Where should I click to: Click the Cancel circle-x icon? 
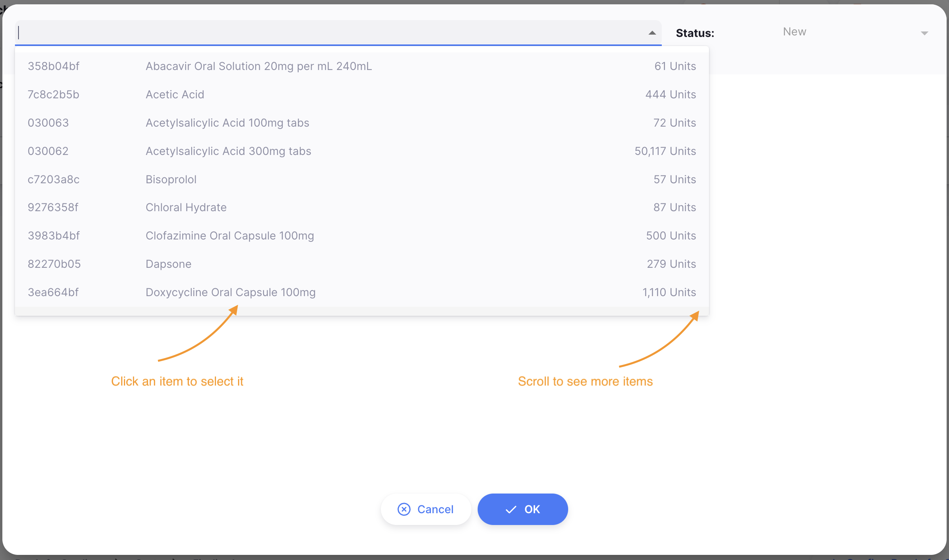404,509
